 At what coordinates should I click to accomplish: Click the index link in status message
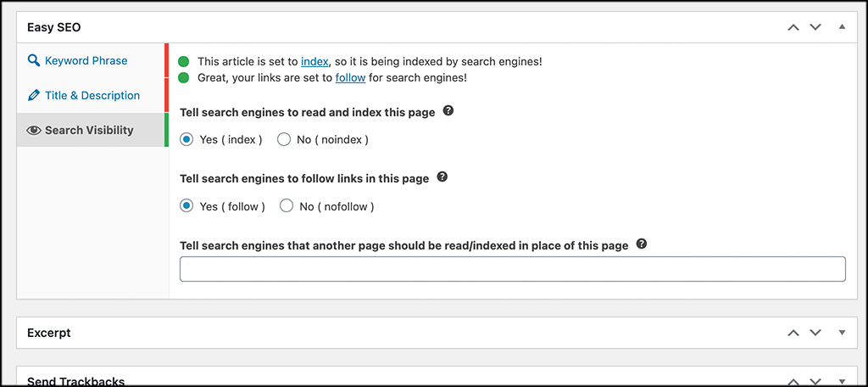click(x=314, y=62)
